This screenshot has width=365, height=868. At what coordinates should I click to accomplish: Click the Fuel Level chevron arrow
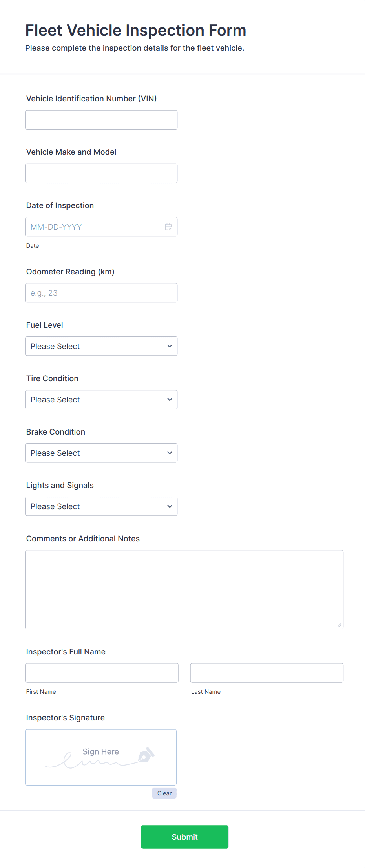coord(170,346)
